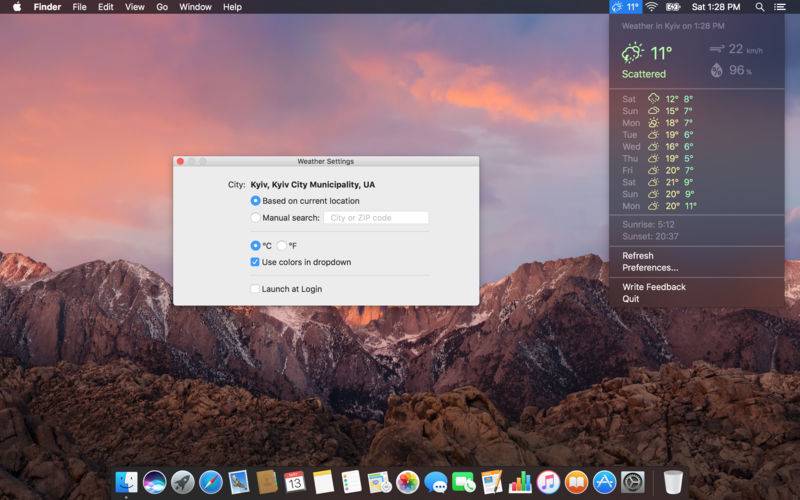The height and width of the screenshot is (500, 800).
Task: Click Write Feedback in weather menu
Action: pos(654,287)
